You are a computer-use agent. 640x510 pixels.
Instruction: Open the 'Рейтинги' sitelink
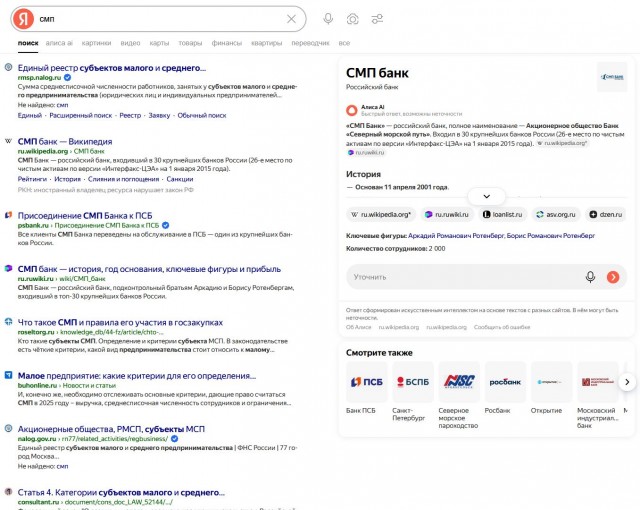pyautogui.click(x=32, y=179)
